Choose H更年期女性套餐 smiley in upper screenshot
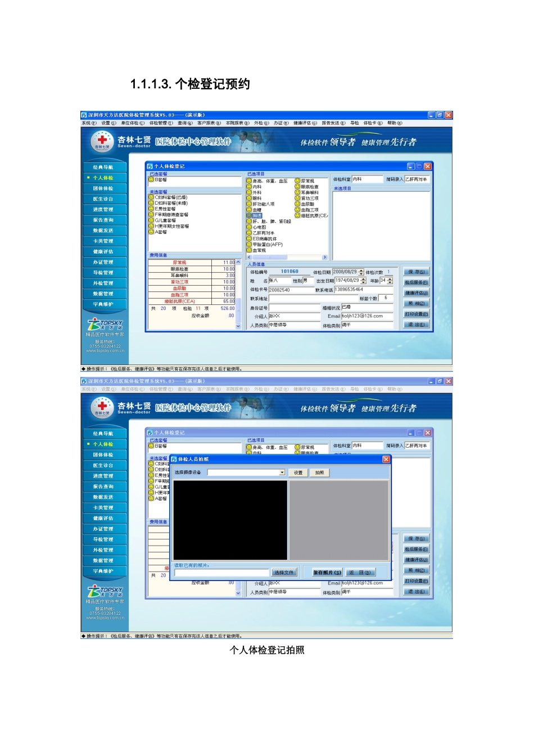 151,226
